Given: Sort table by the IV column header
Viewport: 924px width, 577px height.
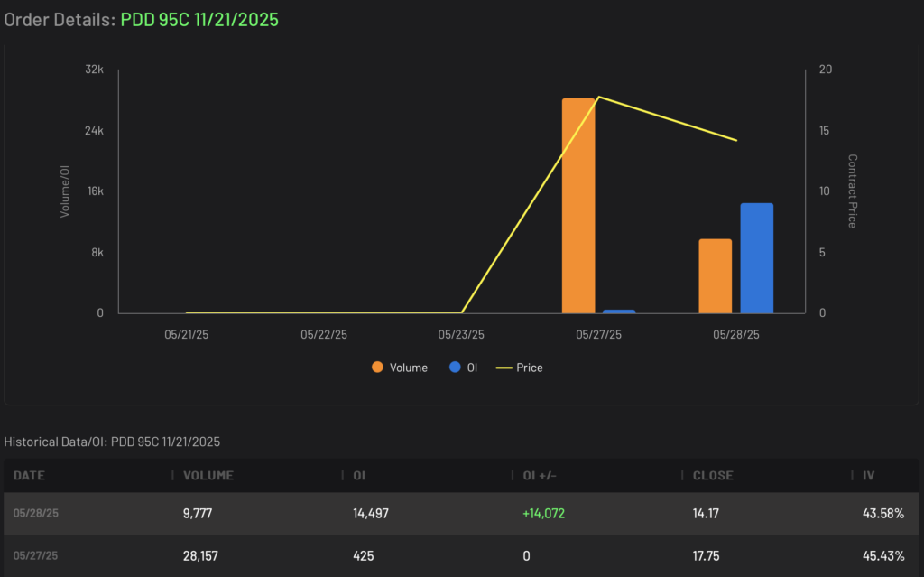Looking at the screenshot, I should pyautogui.click(x=869, y=476).
